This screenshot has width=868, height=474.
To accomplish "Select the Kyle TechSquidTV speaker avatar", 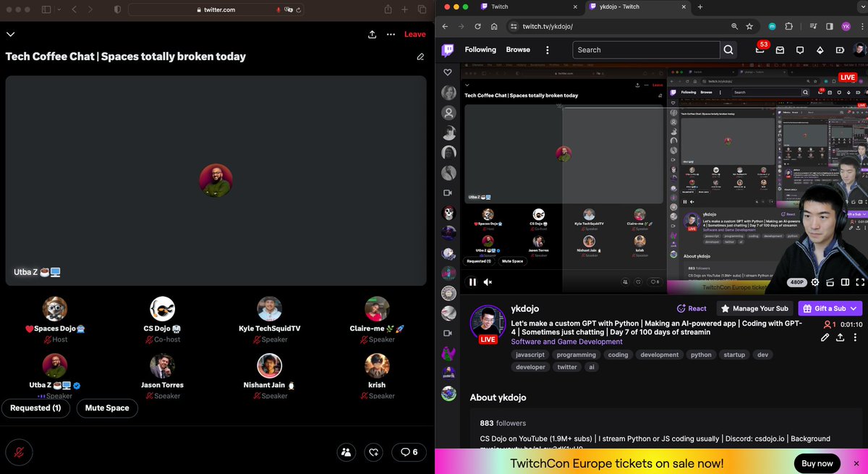I will click(269, 309).
